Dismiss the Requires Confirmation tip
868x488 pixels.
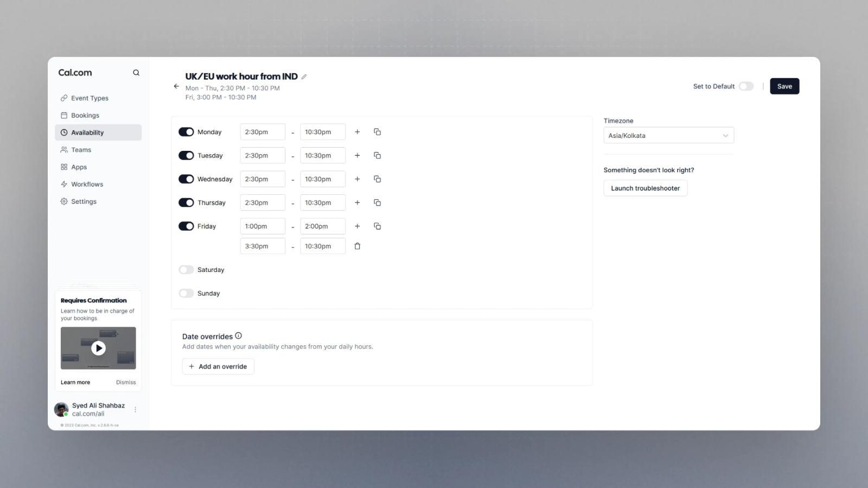pos(126,382)
